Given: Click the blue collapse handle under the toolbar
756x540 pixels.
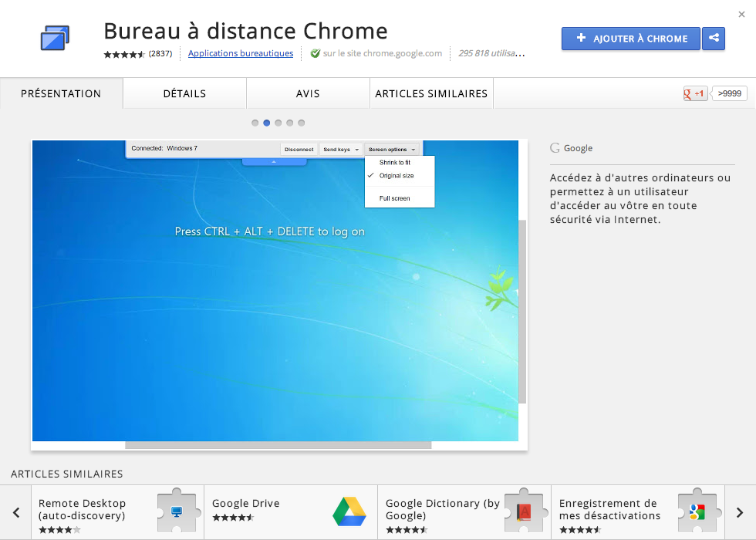Looking at the screenshot, I should click(x=274, y=162).
